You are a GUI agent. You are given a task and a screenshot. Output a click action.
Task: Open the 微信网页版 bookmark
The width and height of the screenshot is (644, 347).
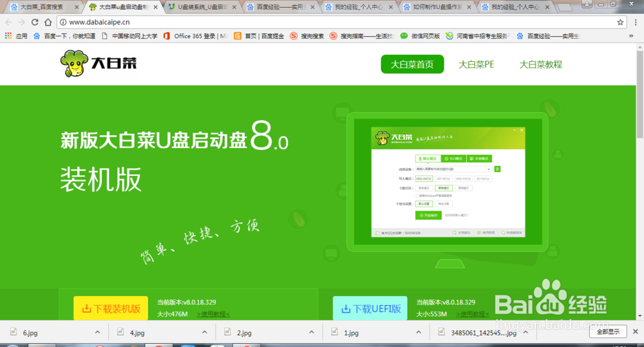point(420,36)
